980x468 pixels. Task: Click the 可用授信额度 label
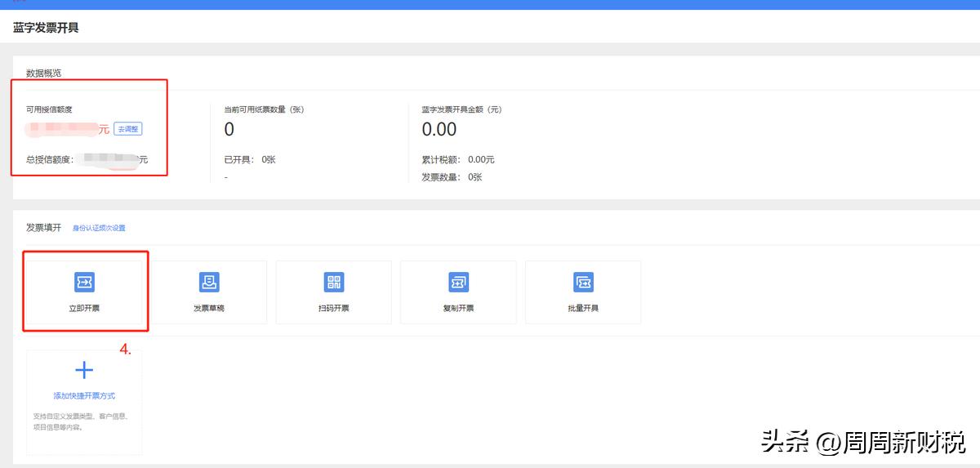coord(49,109)
